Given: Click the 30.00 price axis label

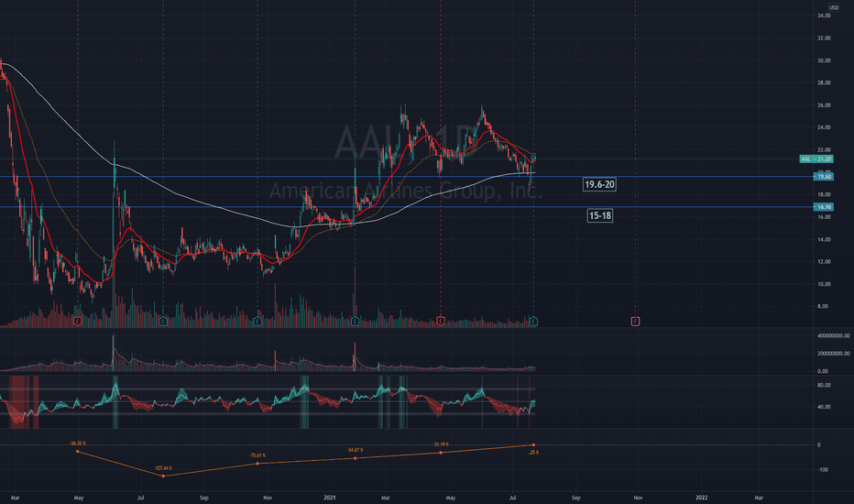Looking at the screenshot, I should pos(824,60).
